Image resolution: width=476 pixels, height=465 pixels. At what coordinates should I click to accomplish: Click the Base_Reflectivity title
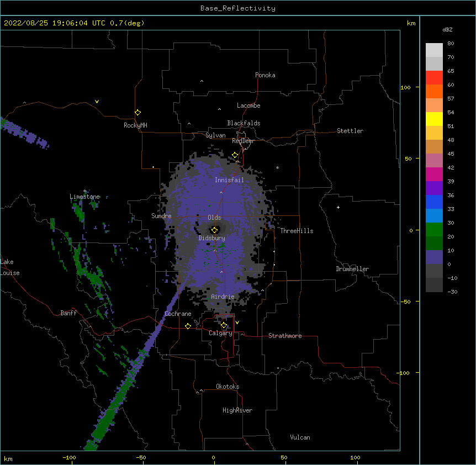238,8
